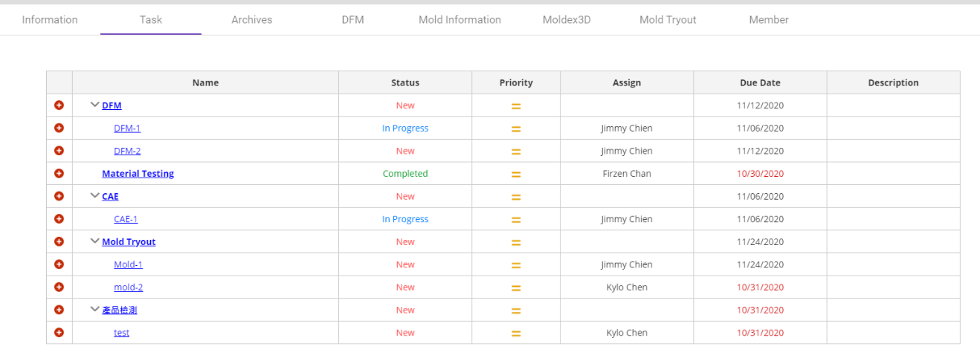Switch to the Archives tab

point(252,20)
